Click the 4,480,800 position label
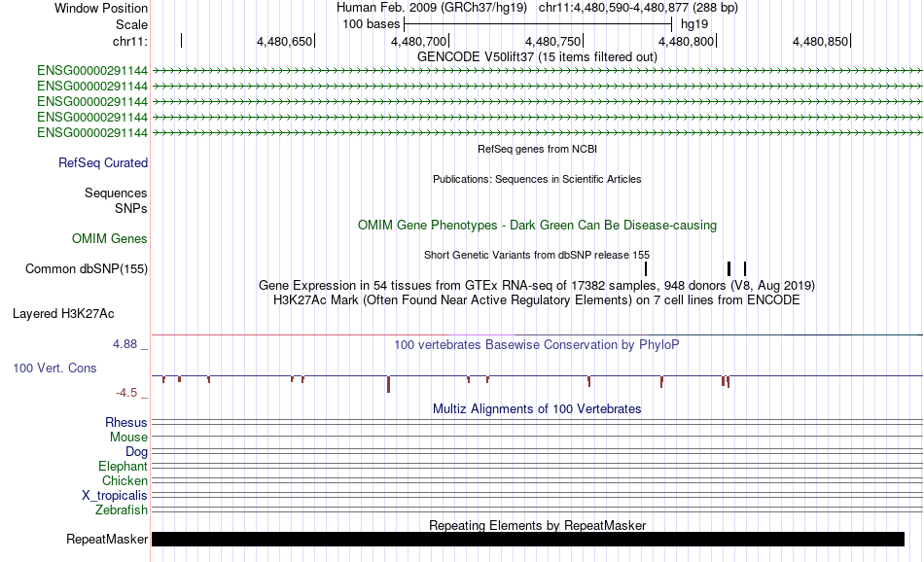This screenshot has width=924, height=562. 686,41
